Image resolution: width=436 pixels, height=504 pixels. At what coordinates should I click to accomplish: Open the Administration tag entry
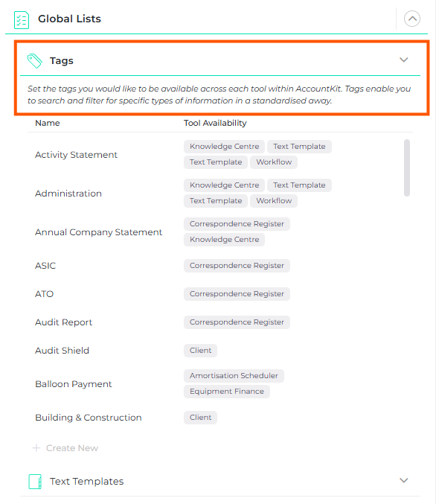pyautogui.click(x=68, y=194)
